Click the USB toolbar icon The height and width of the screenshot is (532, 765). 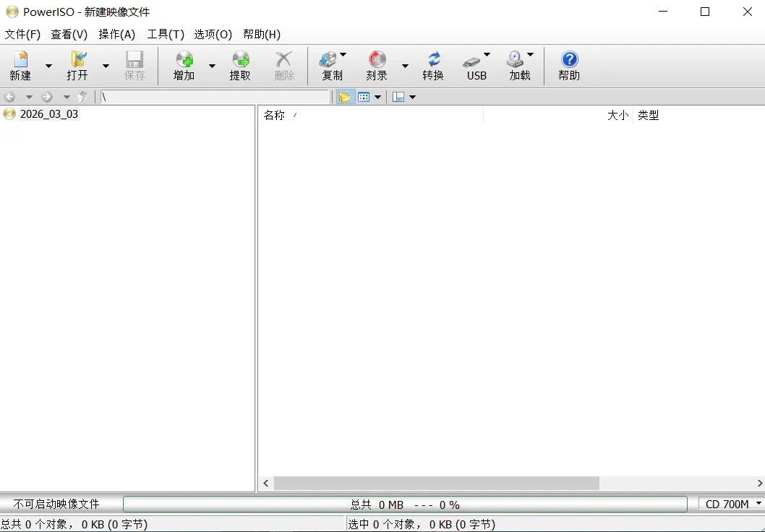tap(476, 66)
